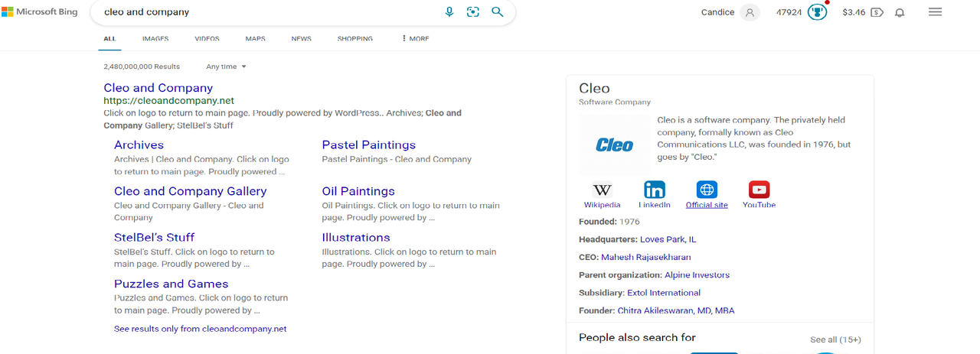Click the Candice account name

click(717, 12)
